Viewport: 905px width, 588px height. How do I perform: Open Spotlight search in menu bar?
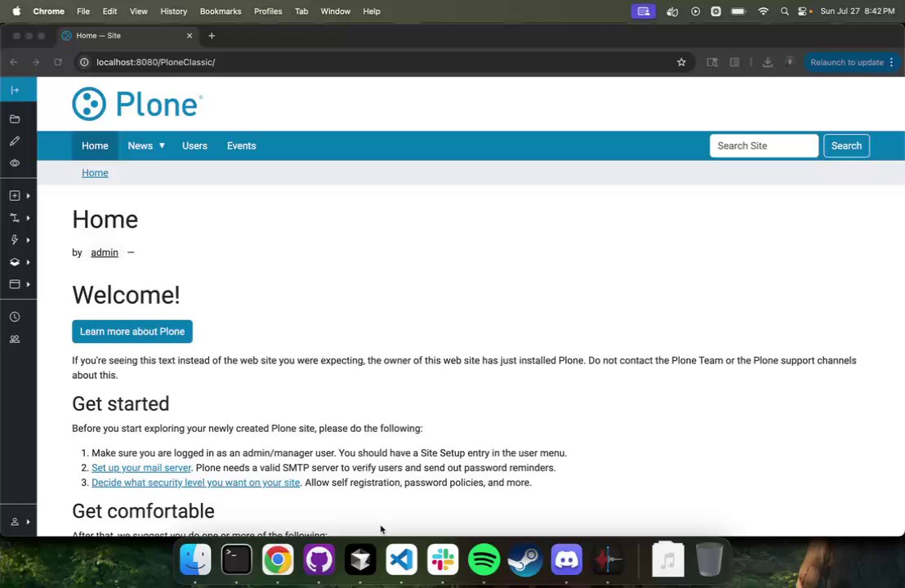tap(784, 11)
